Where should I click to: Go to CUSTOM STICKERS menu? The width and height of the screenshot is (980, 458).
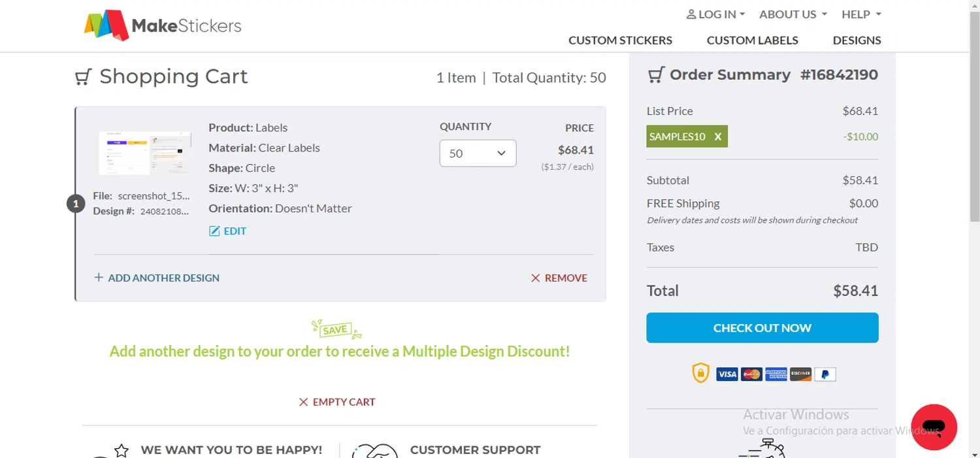click(620, 40)
